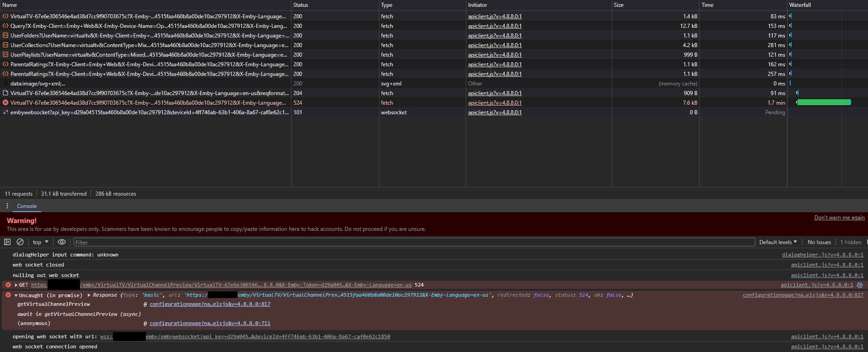
Task: Toggle the console sidebar panel icon
Action: pos(7,242)
